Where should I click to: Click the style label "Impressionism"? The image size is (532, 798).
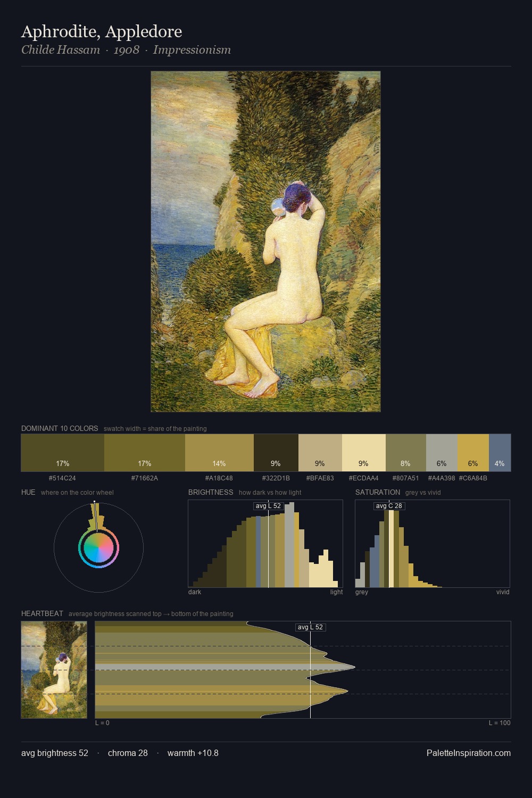192,50
